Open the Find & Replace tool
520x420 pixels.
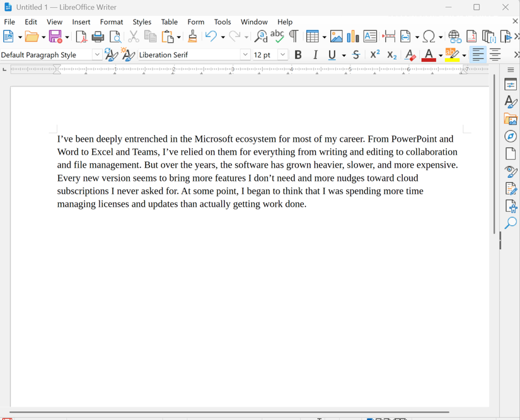coord(260,37)
